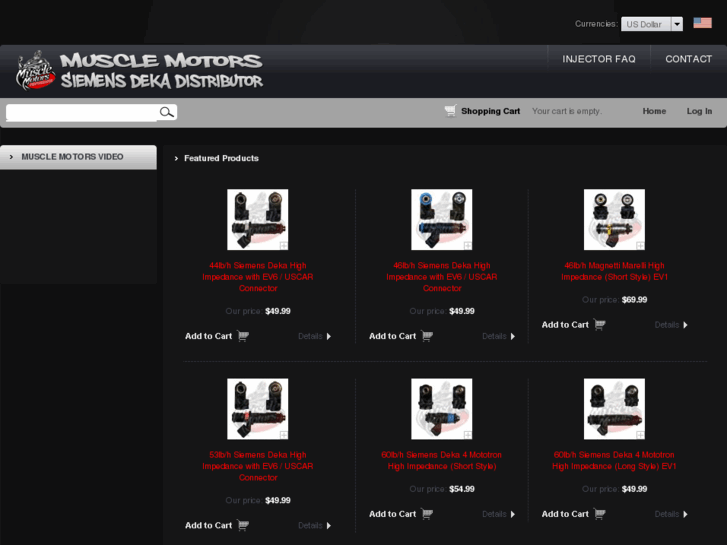
Task: Click cart icon for 53lb/h Siemens Deka
Action: tap(243, 525)
